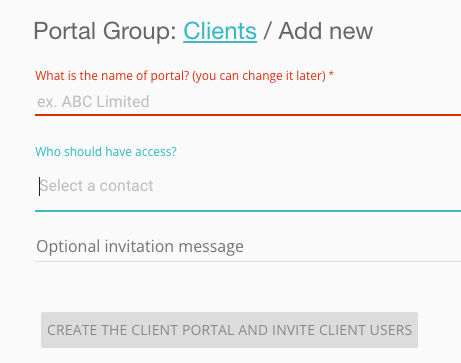Click the red required asterisk after the portal name label
This screenshot has height=363, width=461.
point(331,74)
